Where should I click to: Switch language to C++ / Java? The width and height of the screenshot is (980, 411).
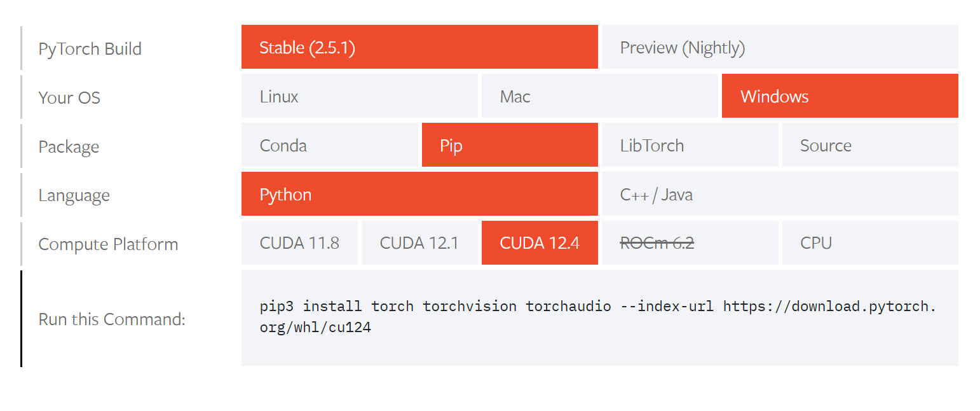[x=780, y=194]
